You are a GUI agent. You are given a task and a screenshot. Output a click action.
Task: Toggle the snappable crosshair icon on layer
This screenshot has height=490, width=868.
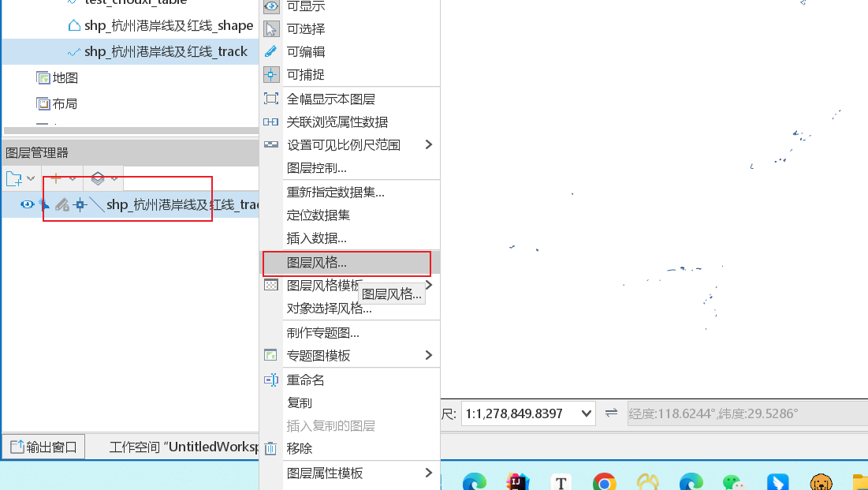[x=80, y=205]
